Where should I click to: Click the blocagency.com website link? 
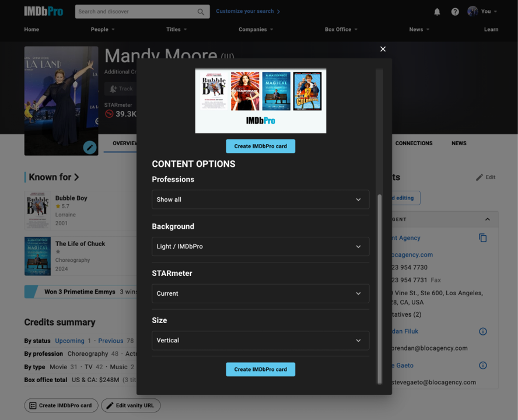[412, 255]
